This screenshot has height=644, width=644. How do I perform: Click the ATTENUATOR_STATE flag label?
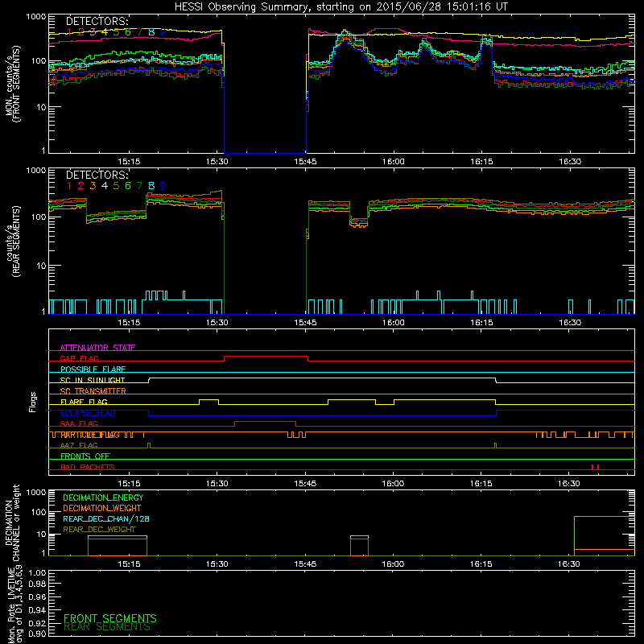coord(97,348)
